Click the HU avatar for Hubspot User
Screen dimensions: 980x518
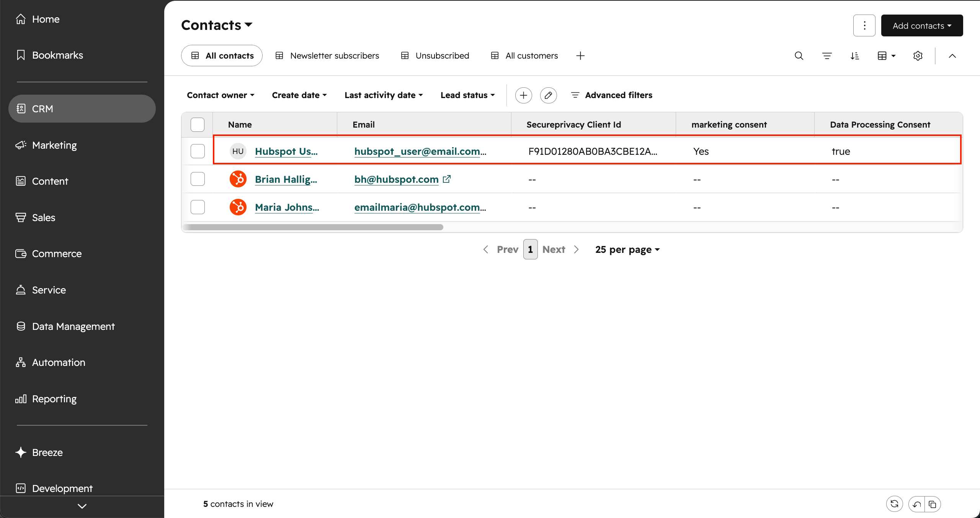click(238, 151)
